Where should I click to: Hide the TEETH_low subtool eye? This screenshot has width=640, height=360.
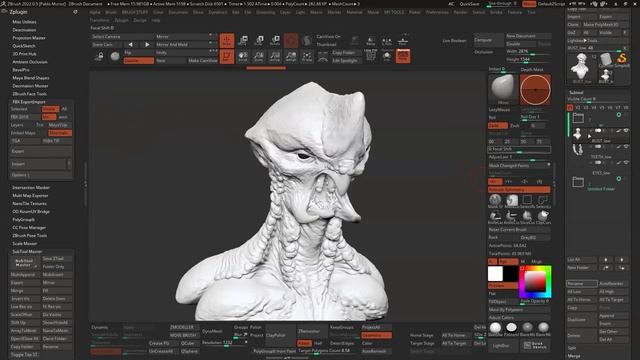point(626,147)
